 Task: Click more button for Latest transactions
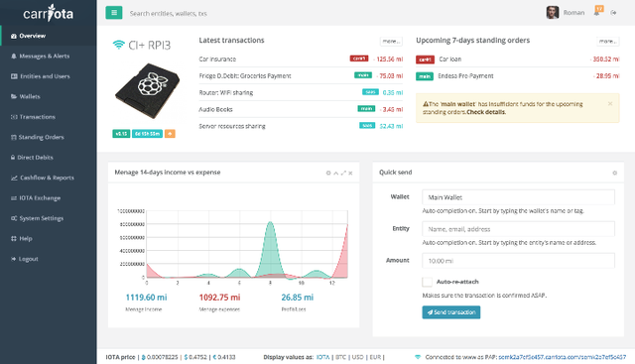(x=391, y=41)
